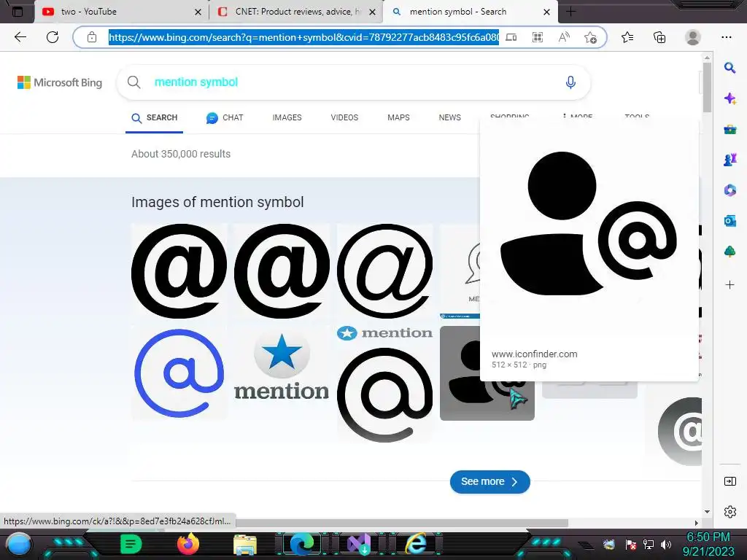Image resolution: width=747 pixels, height=560 pixels.
Task: Open Firefox from the taskbar
Action: pyautogui.click(x=188, y=544)
